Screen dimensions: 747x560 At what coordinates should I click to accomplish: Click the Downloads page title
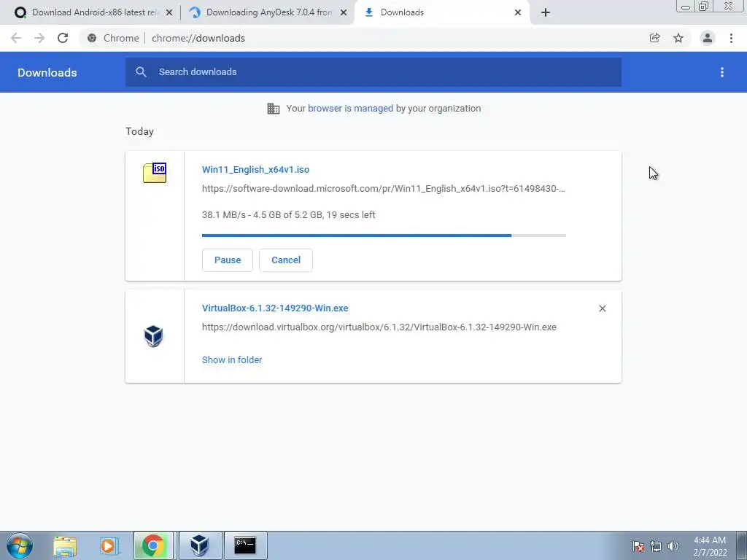point(47,72)
